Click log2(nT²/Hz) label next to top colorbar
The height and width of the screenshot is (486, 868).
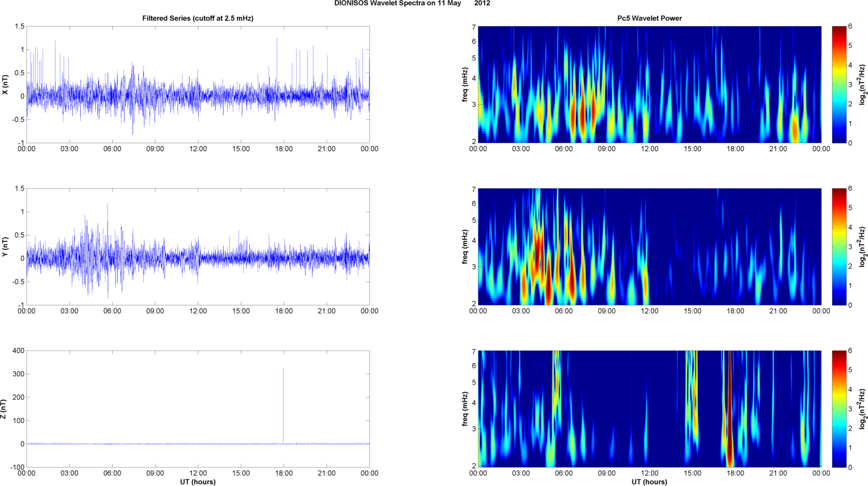click(x=863, y=85)
